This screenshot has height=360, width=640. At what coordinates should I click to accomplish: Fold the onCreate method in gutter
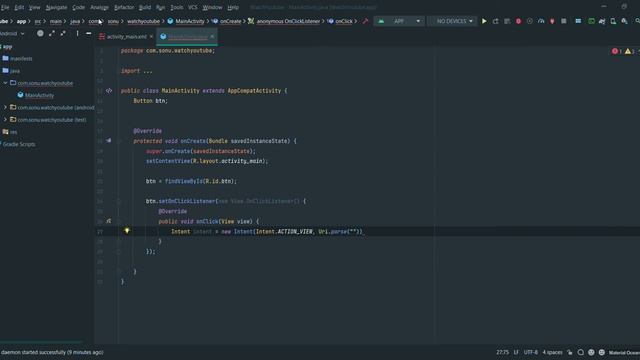pyautogui.click(x=119, y=141)
